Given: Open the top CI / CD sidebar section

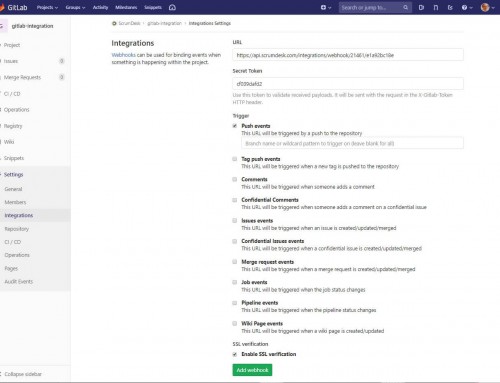Looking at the screenshot, I should coord(12,94).
